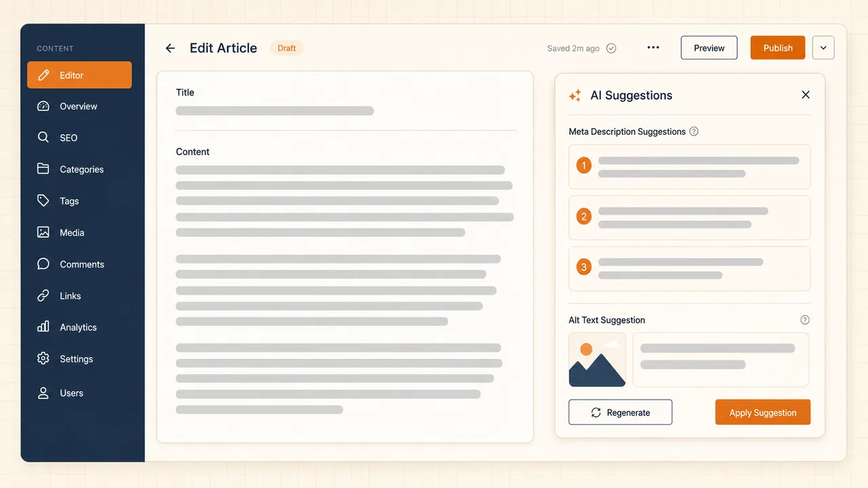
Task: Click the Media image icon
Action: click(x=43, y=232)
